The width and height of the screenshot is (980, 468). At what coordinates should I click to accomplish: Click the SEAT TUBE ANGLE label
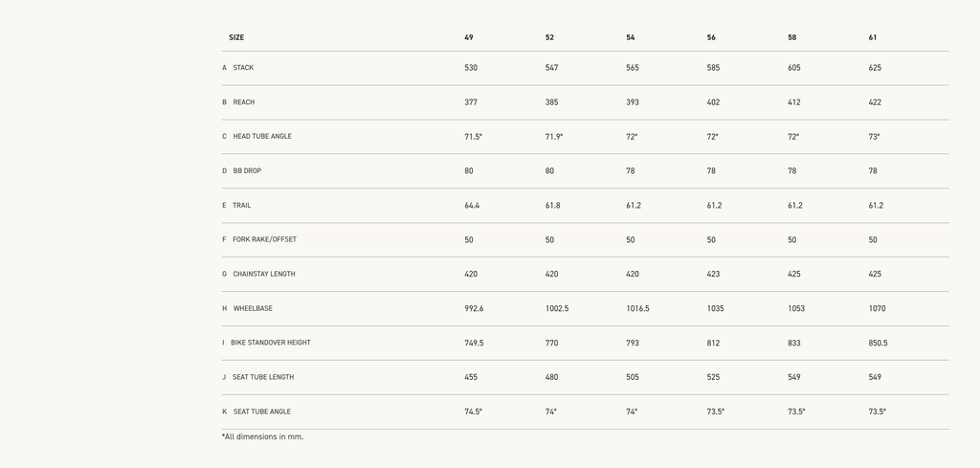pos(262,412)
